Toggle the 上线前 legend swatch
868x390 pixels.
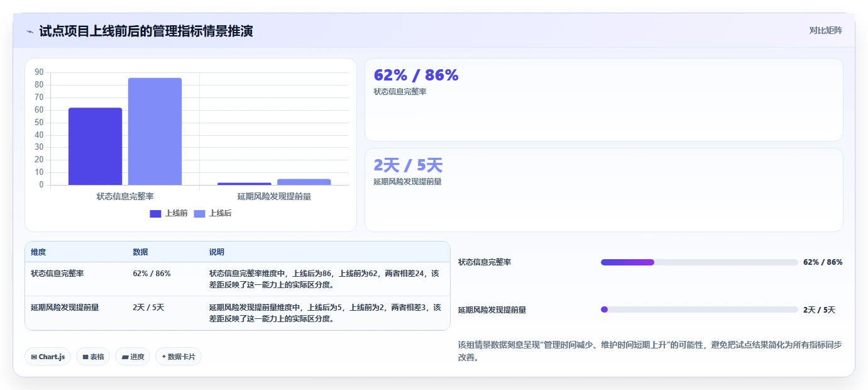[156, 214]
